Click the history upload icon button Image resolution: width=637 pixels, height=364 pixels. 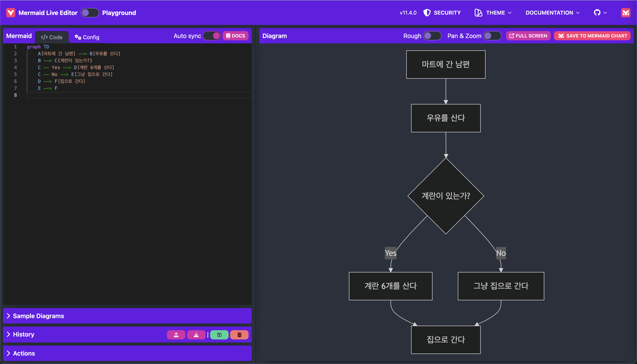pyautogui.click(x=176, y=335)
